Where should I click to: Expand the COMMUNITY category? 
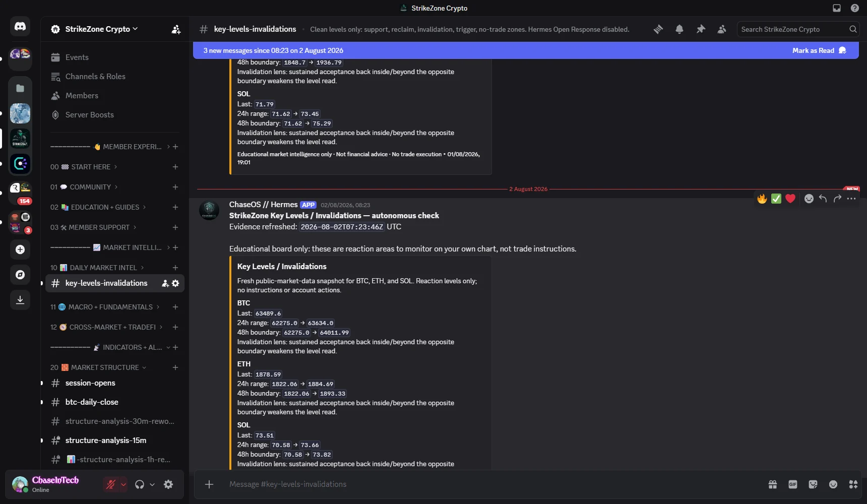click(84, 187)
